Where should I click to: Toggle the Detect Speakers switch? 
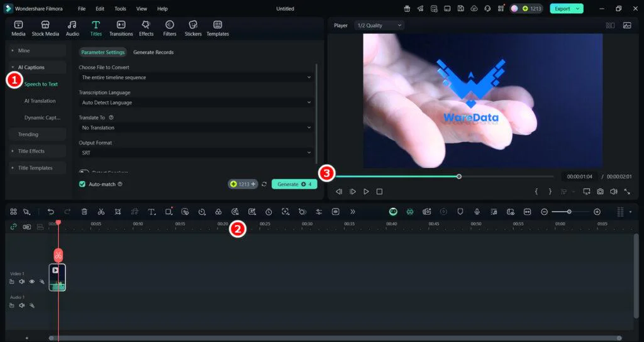pyautogui.click(x=84, y=172)
